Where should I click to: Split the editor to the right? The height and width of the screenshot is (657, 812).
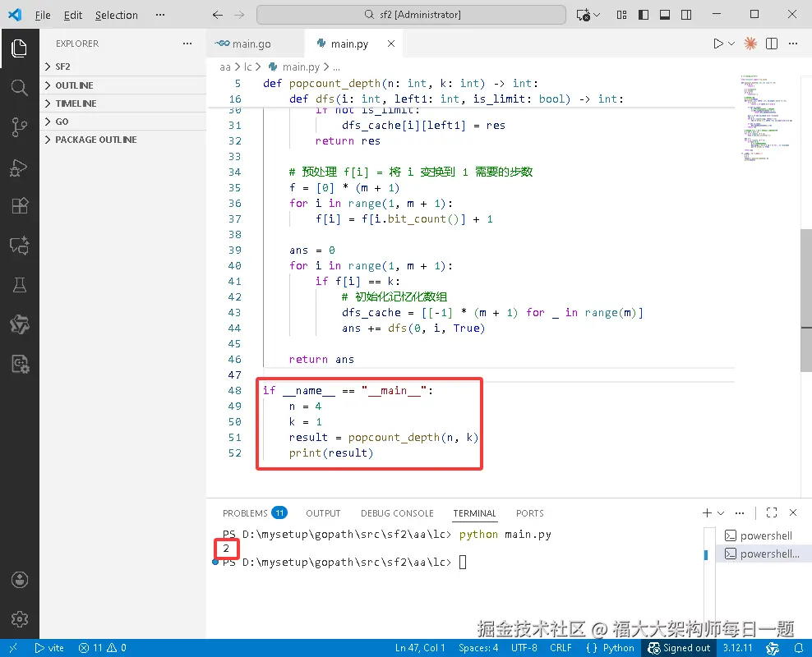click(x=772, y=44)
